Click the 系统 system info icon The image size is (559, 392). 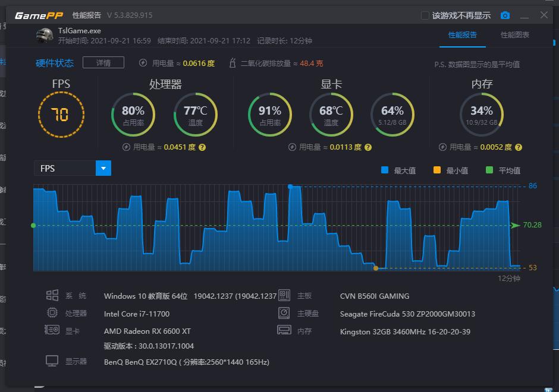pos(52,295)
